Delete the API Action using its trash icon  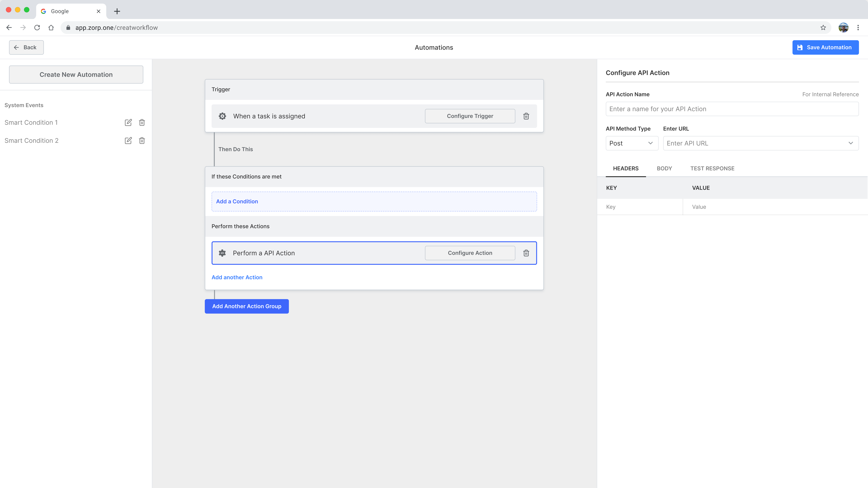click(526, 253)
